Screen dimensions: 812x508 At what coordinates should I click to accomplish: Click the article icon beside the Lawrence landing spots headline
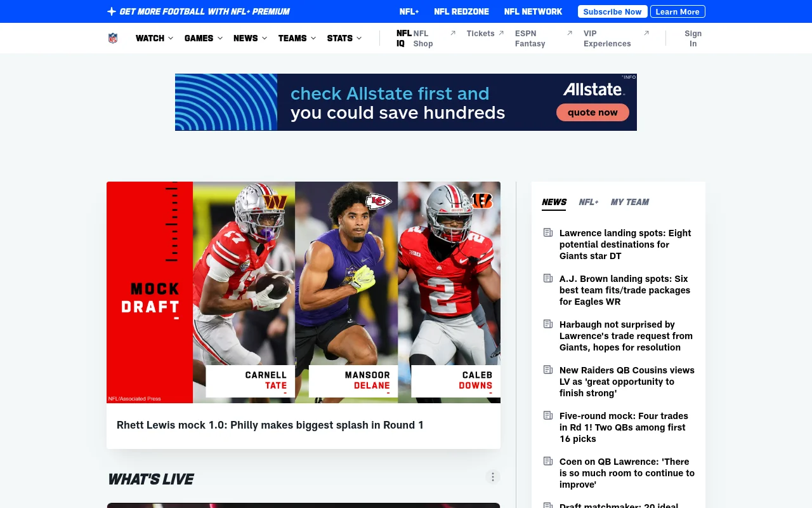[548, 232]
